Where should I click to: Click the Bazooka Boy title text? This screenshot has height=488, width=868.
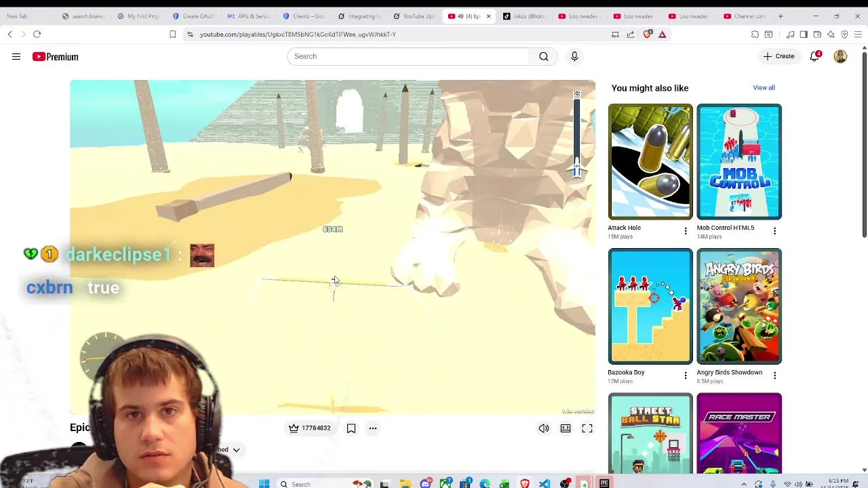point(626,372)
